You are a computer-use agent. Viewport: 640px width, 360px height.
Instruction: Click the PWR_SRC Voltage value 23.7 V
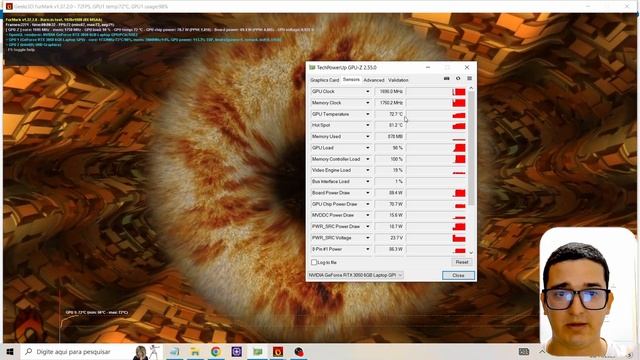(390, 238)
